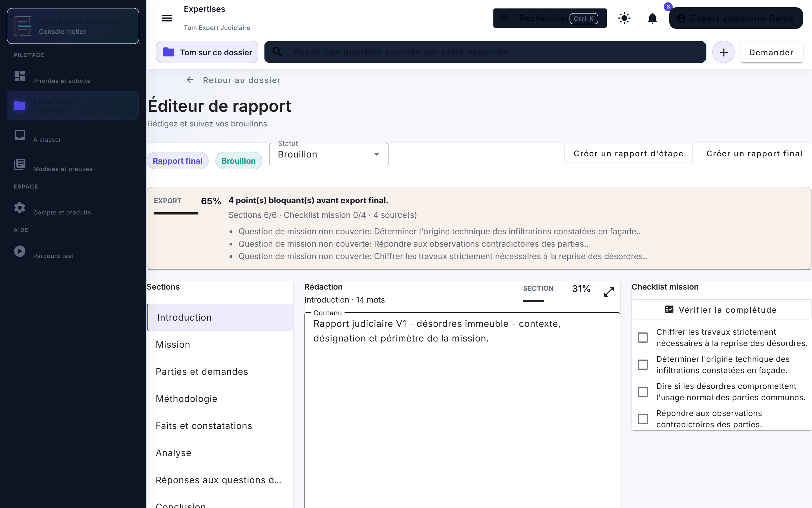Screen dimensions: 812x508
Task: Click Créer un rapport final
Action: 754,153
